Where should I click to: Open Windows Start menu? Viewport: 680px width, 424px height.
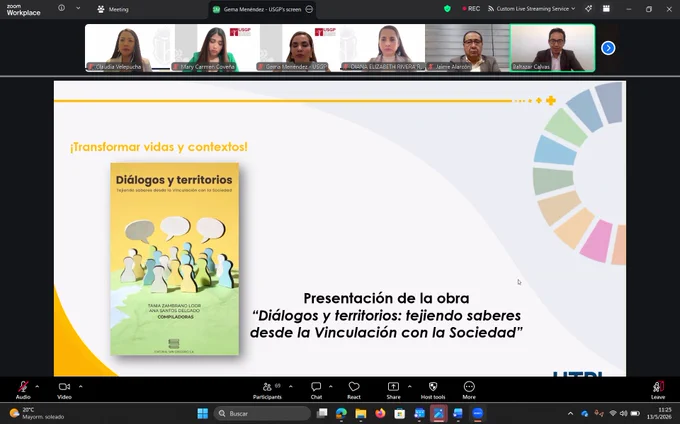[203, 413]
